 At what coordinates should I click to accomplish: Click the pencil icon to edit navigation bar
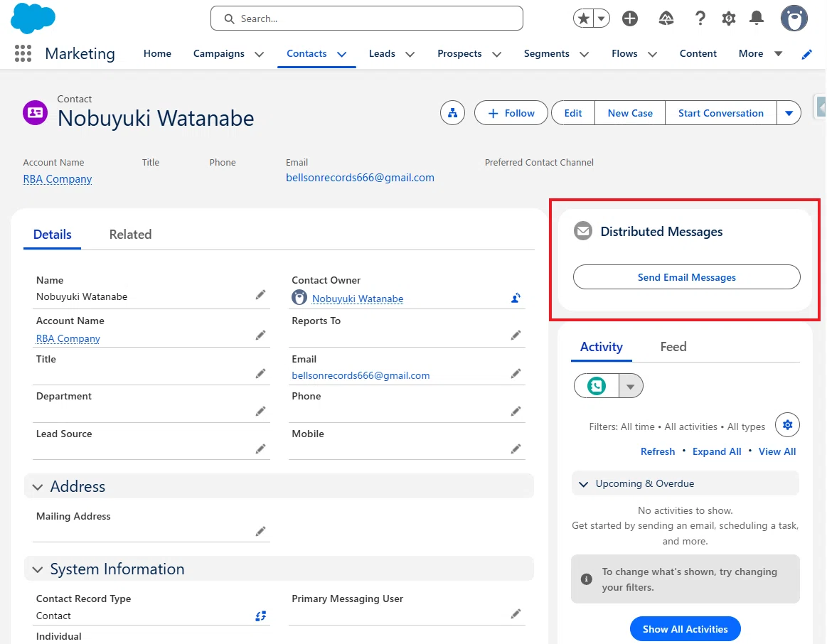tap(806, 54)
